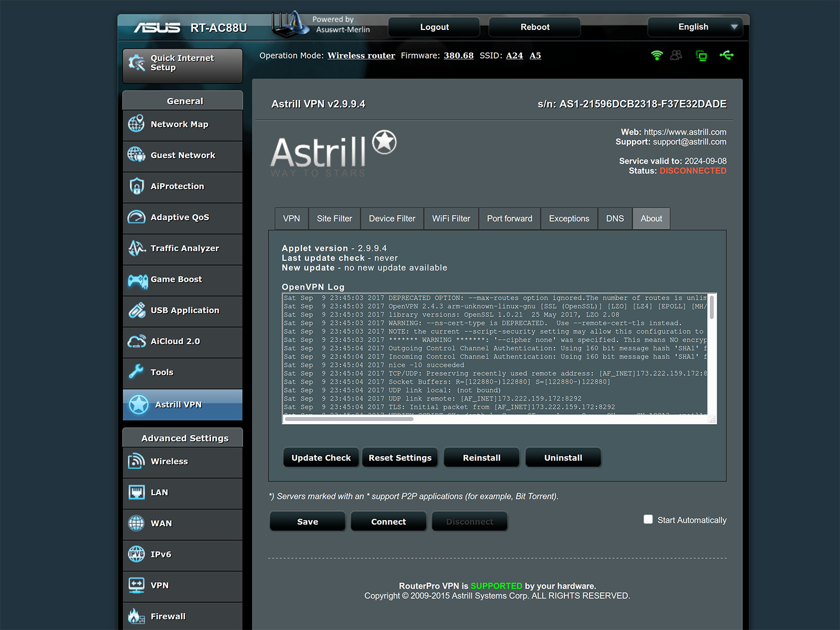The height and width of the screenshot is (630, 840).
Task: Click the 'Astrill VPN v2.9.9.4' heading
Action: (x=318, y=104)
